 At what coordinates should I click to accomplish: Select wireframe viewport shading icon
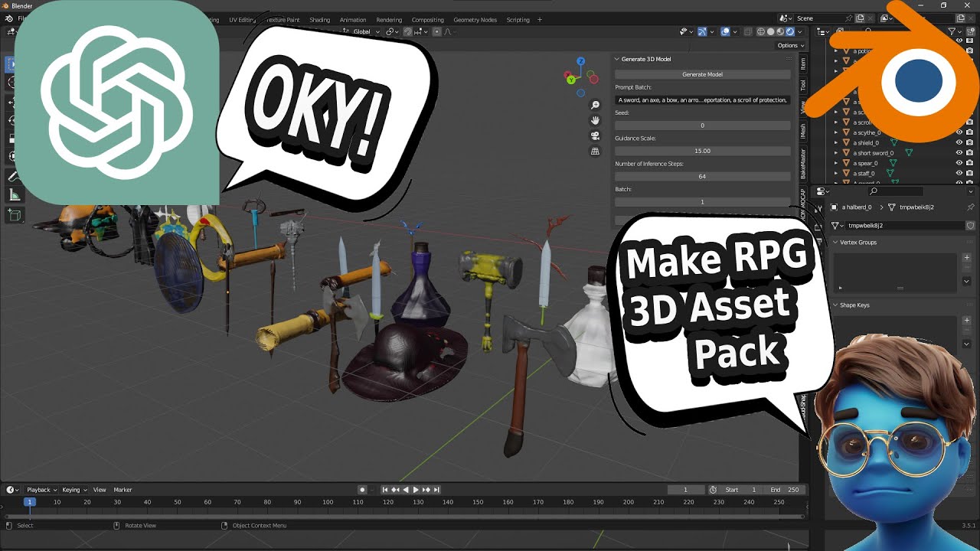click(761, 31)
